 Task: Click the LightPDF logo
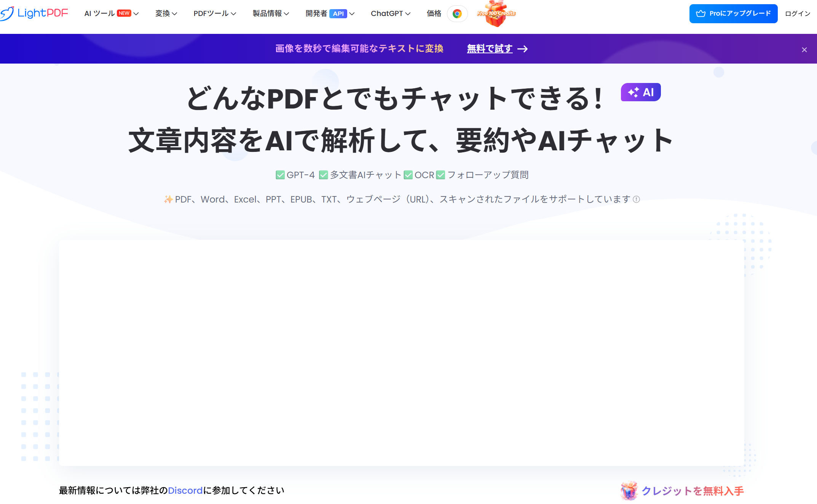(35, 13)
